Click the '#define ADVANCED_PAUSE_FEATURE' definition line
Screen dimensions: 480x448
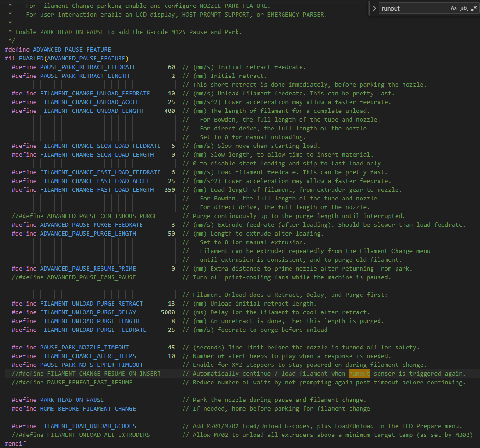click(x=58, y=50)
